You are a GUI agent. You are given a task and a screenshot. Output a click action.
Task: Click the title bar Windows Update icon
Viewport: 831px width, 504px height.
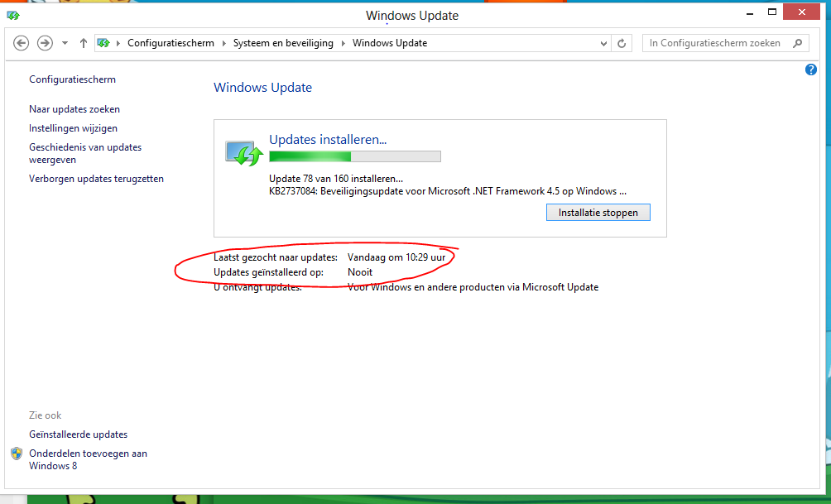click(x=12, y=16)
